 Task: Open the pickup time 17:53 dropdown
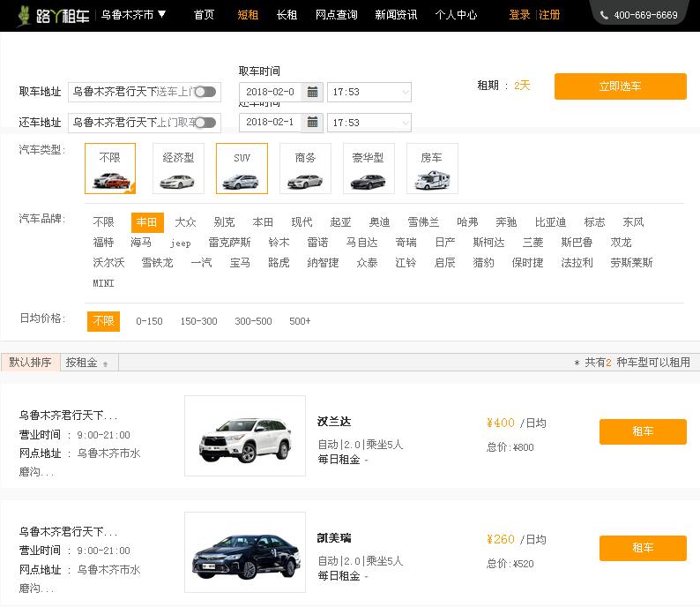click(369, 92)
